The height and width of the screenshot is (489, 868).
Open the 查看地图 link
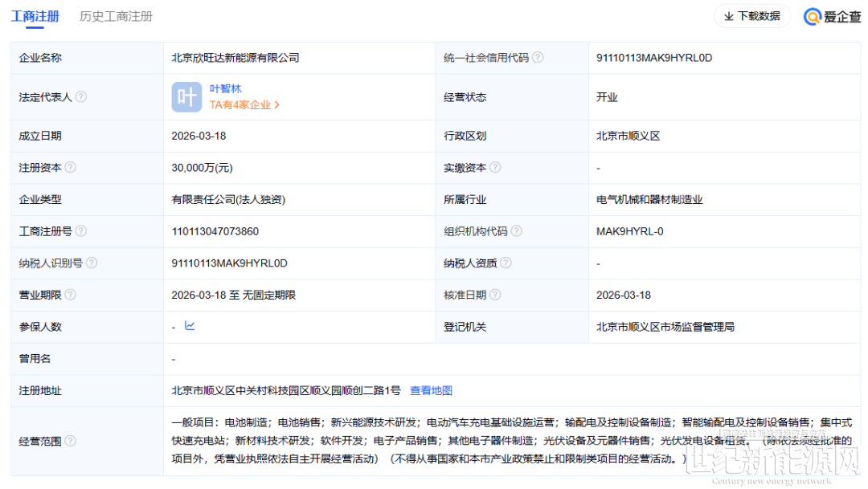pos(431,391)
